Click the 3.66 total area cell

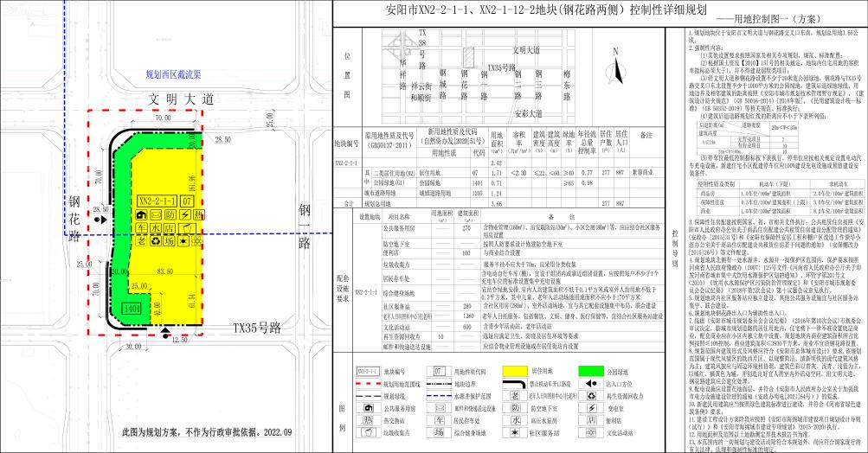497,203
